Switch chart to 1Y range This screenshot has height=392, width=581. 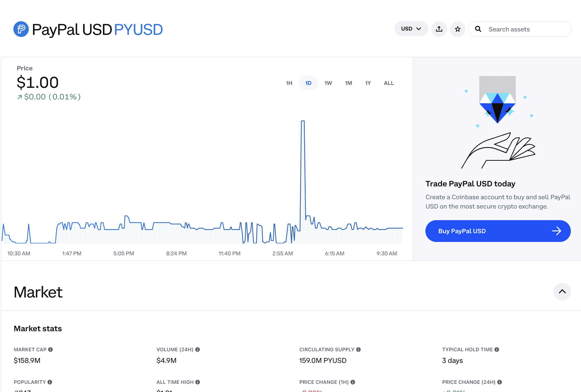368,83
